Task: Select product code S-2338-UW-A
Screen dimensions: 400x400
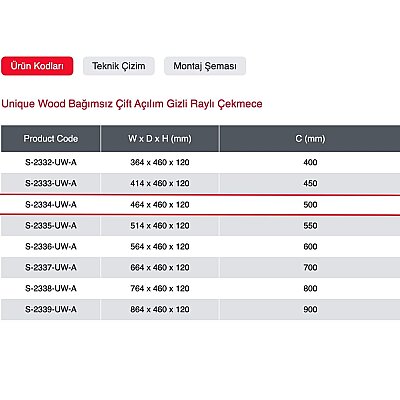Action: [x=51, y=288]
